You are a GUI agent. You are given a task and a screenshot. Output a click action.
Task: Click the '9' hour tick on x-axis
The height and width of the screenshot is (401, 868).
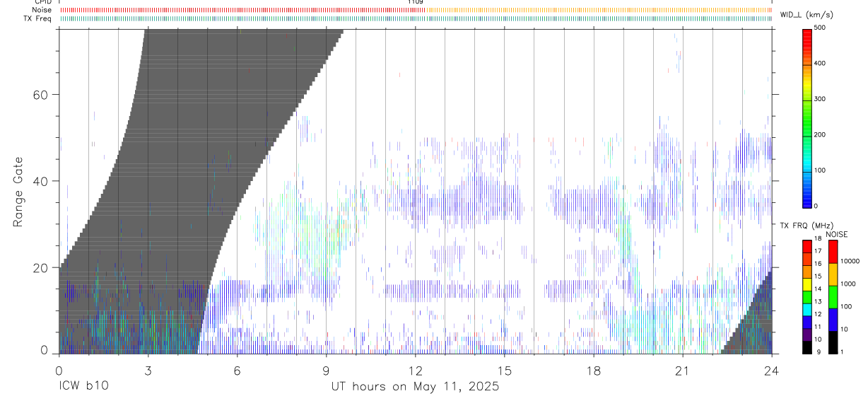tap(326, 371)
